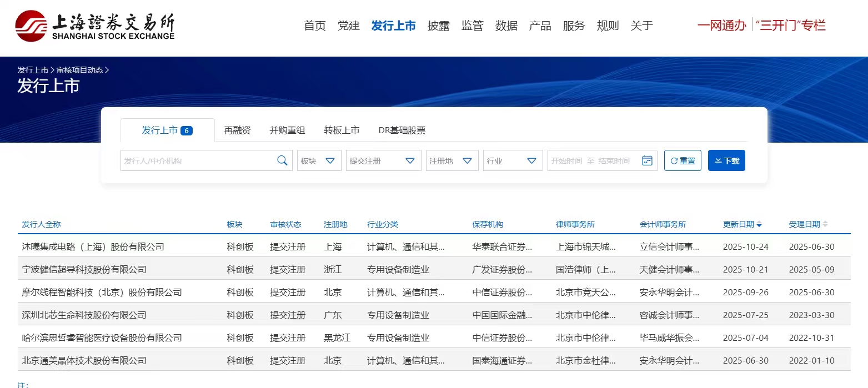
Task: Click the 浙江 registration place cell
Action: tap(333, 269)
